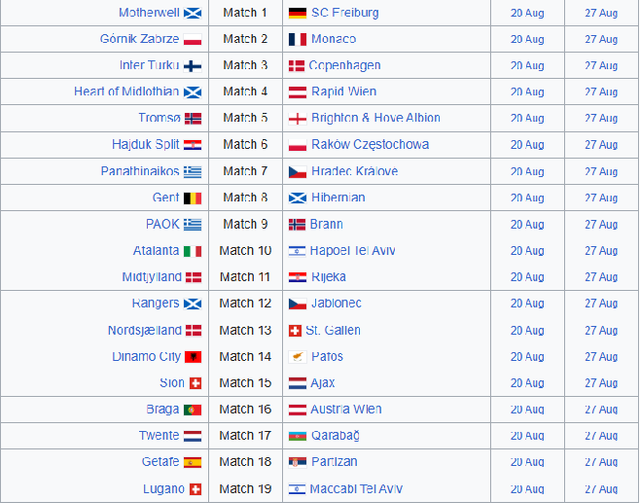The image size is (640, 503).
Task: Open the Motherwell team link
Action: pyautogui.click(x=149, y=13)
